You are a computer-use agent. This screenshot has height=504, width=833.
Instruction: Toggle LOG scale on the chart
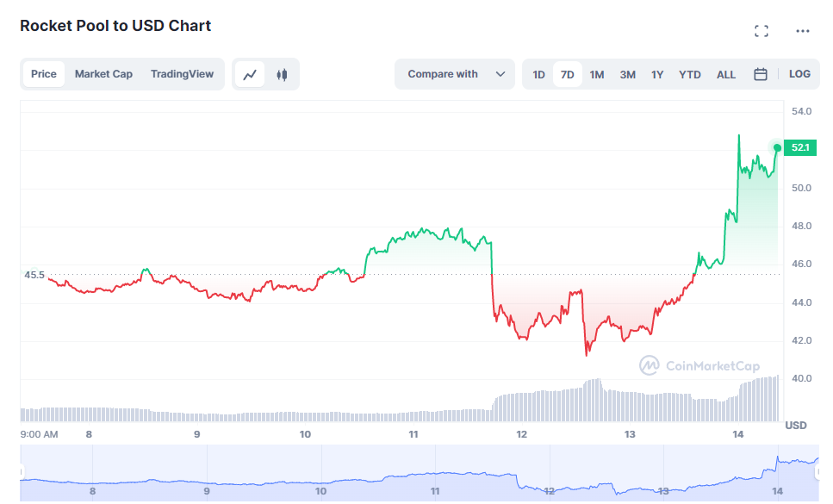(799, 74)
